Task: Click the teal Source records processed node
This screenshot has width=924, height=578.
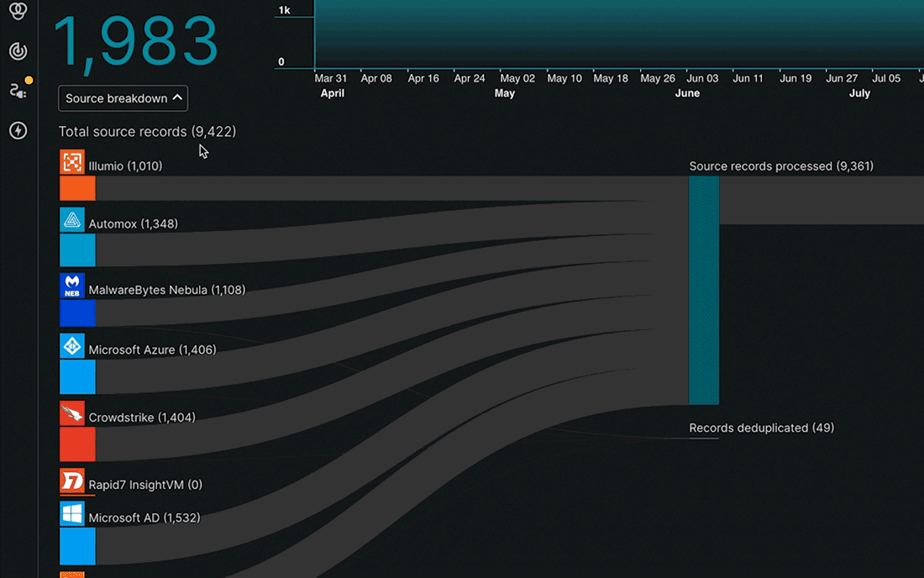Action: point(704,291)
